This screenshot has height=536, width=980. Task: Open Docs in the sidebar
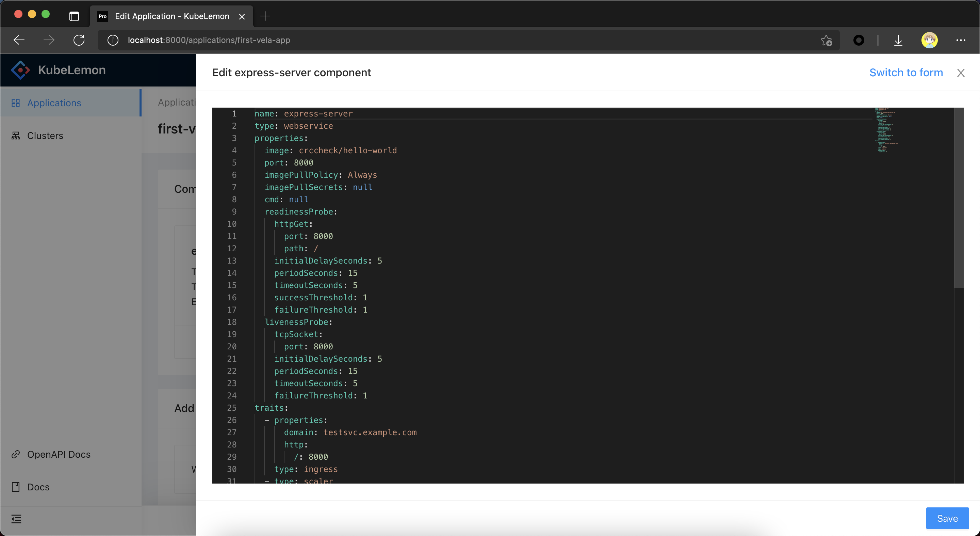click(38, 487)
